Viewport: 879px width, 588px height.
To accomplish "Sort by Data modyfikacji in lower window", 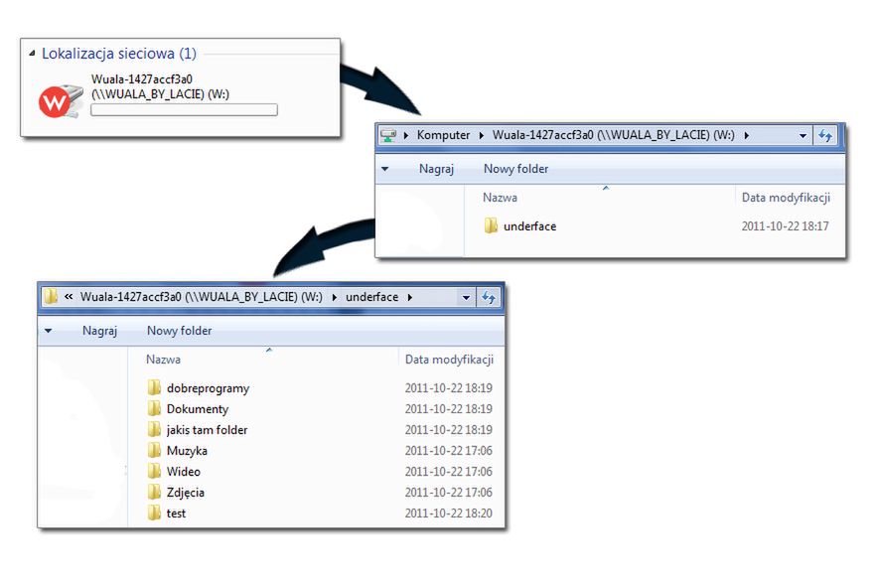I will [449, 360].
